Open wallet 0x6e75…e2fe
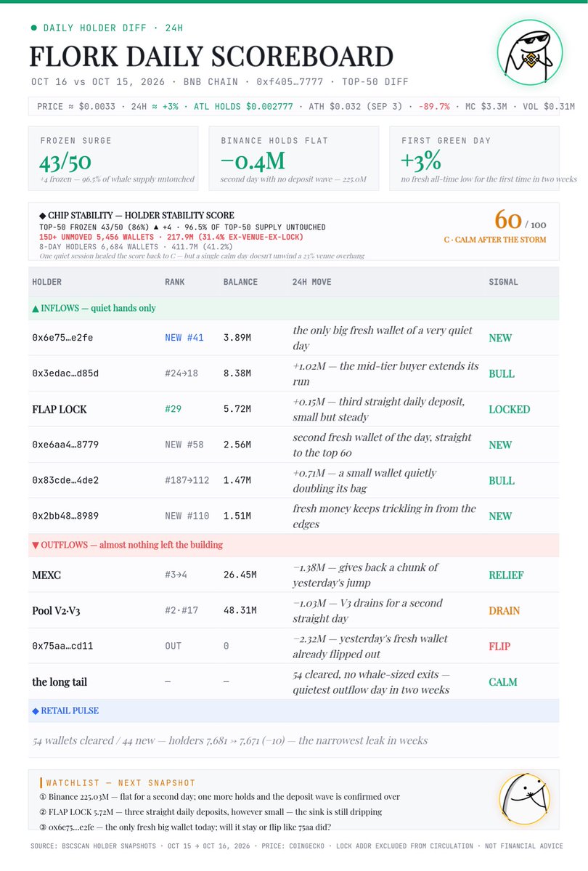The width and height of the screenshot is (588, 871). (x=62, y=338)
